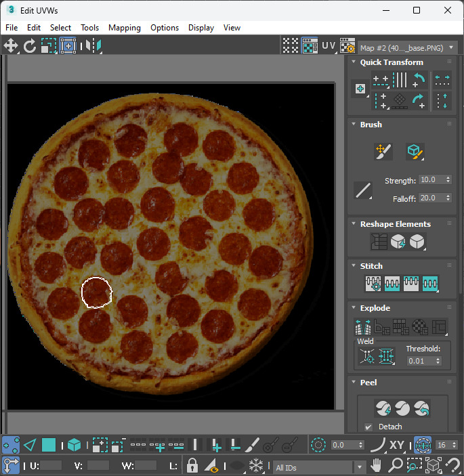Select the Move tool in top toolbar
The width and height of the screenshot is (464, 476).
click(11, 46)
